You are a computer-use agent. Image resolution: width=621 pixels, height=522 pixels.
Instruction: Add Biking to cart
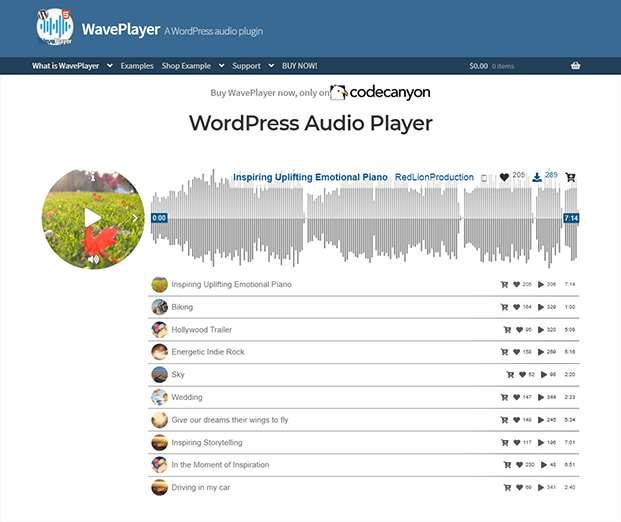pos(504,307)
